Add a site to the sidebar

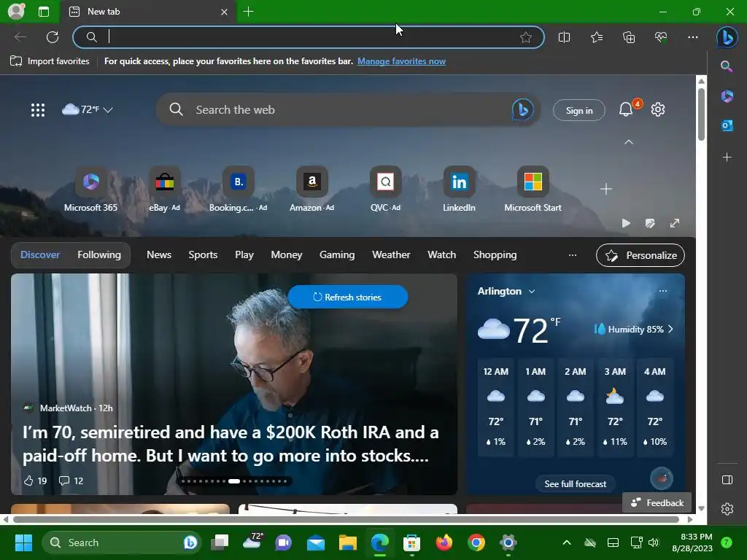pos(727,157)
